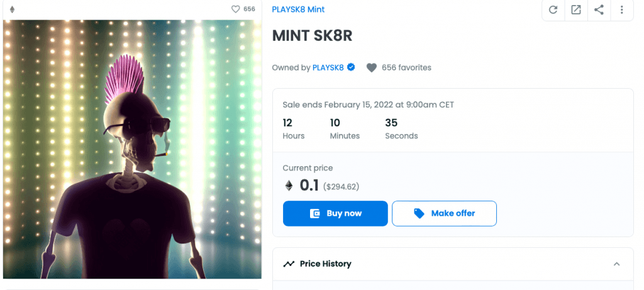Collapse the Price History section chevron
The width and height of the screenshot is (644, 290).
(616, 264)
